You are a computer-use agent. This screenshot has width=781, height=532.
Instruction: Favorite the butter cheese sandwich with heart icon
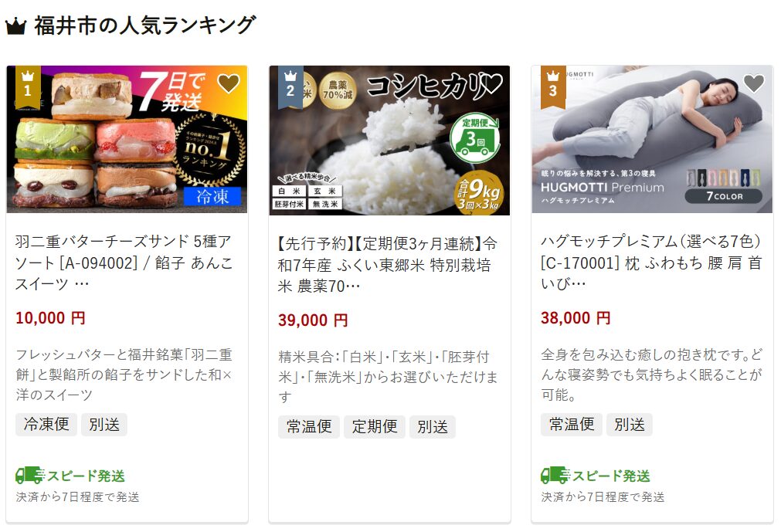click(229, 83)
